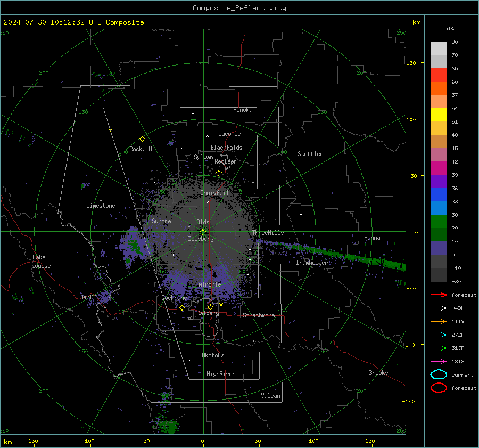Select the light gray 80–70 dBZ swatch

[439, 48]
